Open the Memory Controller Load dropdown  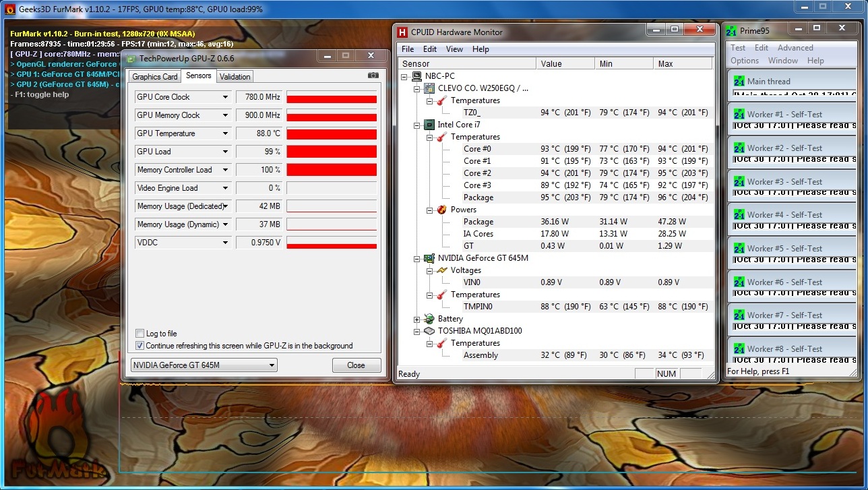(x=225, y=170)
